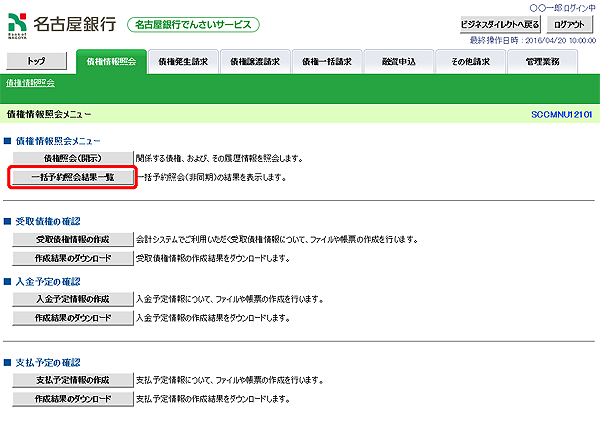Click 作成結果のダウンロード under 入金予定の確認
600x434 pixels.
73,318
